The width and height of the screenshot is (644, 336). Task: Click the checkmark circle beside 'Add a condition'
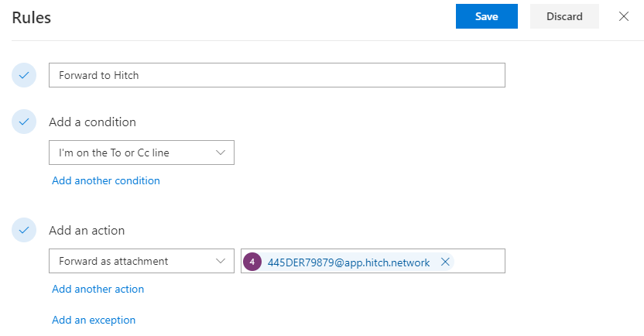pyautogui.click(x=25, y=122)
